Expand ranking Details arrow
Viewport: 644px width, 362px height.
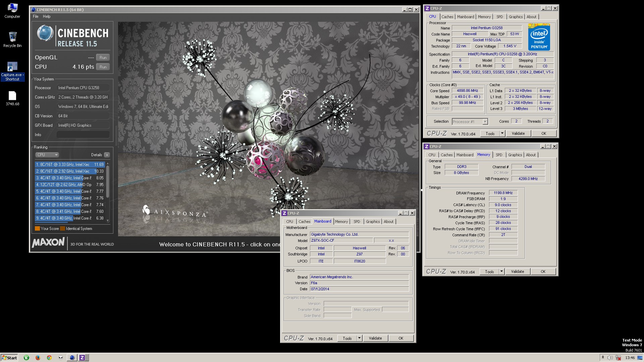[x=107, y=155]
